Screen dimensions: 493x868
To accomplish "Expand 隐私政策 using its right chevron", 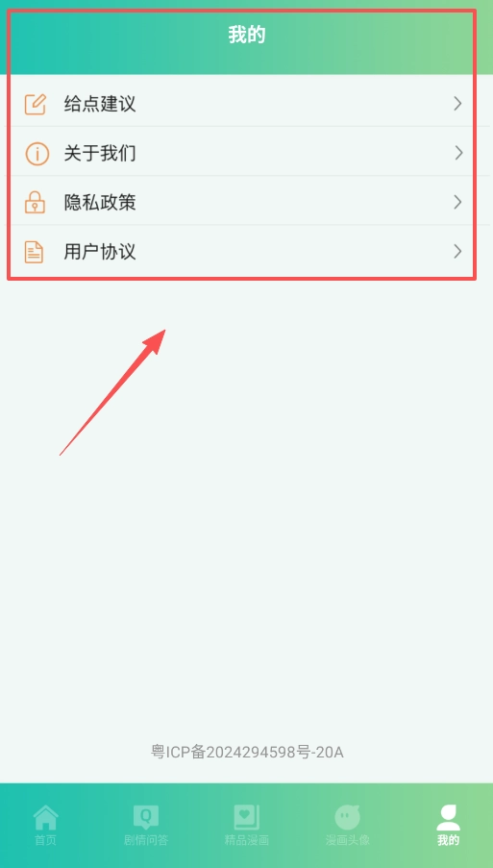I will point(457,202).
